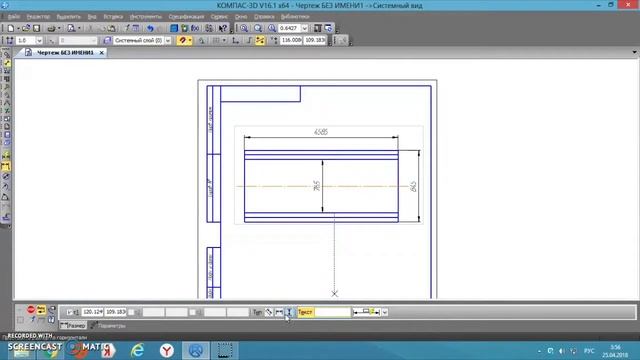Click the cursor X coordinate field 116.008
This screenshot has width=640, height=360.
(291, 40)
